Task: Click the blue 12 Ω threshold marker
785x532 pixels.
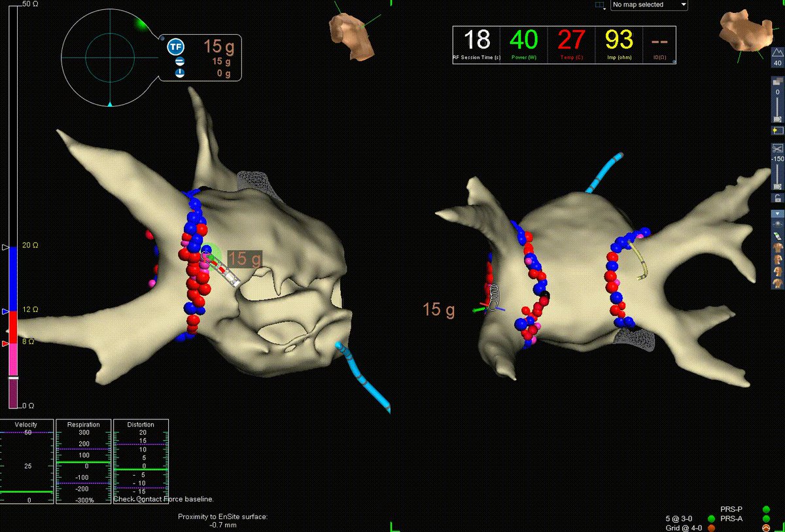Action: (5, 311)
